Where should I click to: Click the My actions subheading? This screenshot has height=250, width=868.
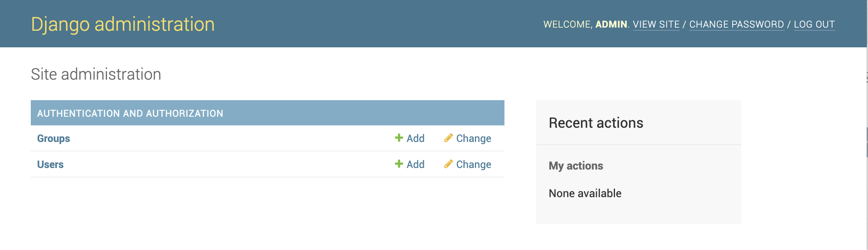(576, 166)
